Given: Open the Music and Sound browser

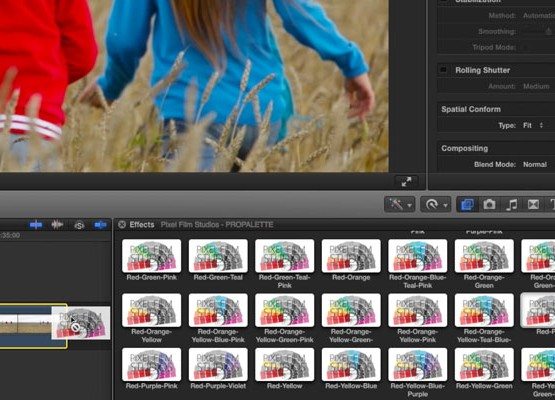Looking at the screenshot, I should [511, 204].
